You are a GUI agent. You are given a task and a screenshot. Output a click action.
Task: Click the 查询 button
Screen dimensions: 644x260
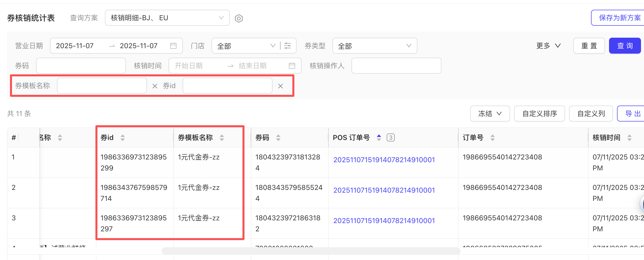625,46
